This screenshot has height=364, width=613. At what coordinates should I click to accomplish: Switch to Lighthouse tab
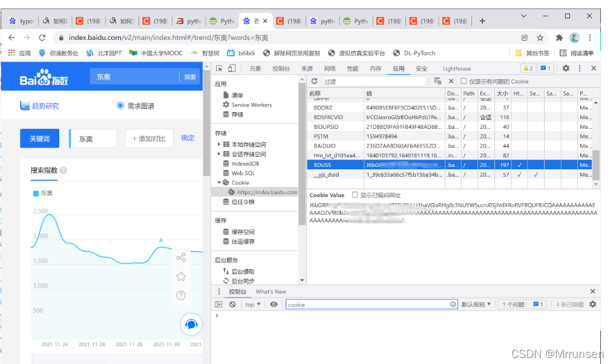[x=457, y=68]
